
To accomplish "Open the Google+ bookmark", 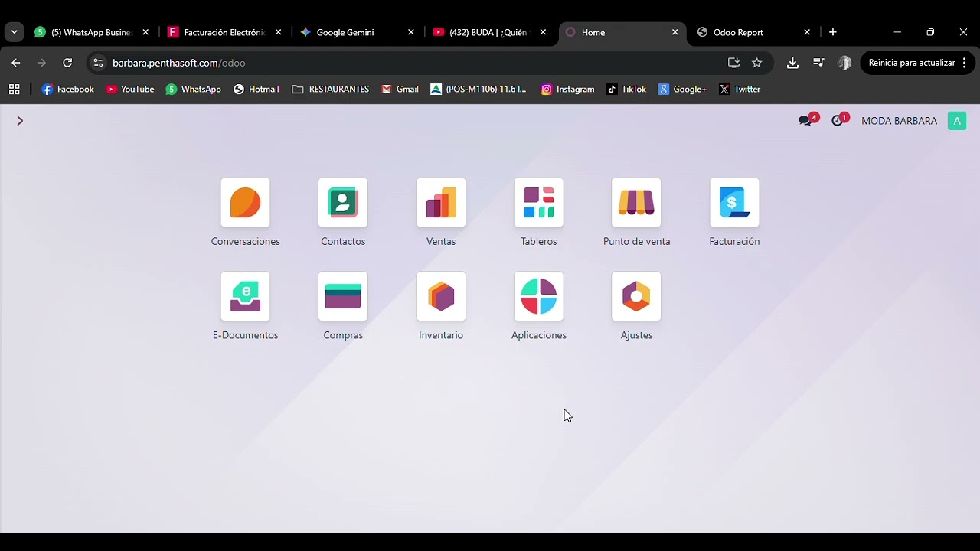I will coord(682,90).
